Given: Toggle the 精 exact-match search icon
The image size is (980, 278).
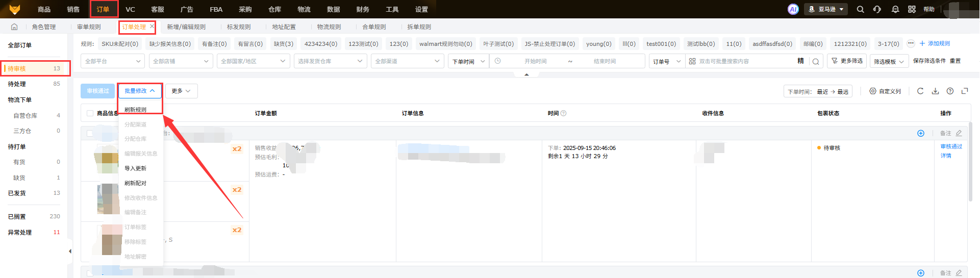Looking at the screenshot, I should tap(800, 61).
